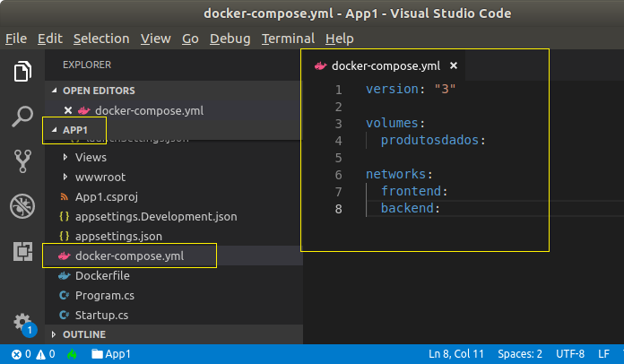Open the Debug view icon
This screenshot has height=364, width=624.
tap(22, 206)
